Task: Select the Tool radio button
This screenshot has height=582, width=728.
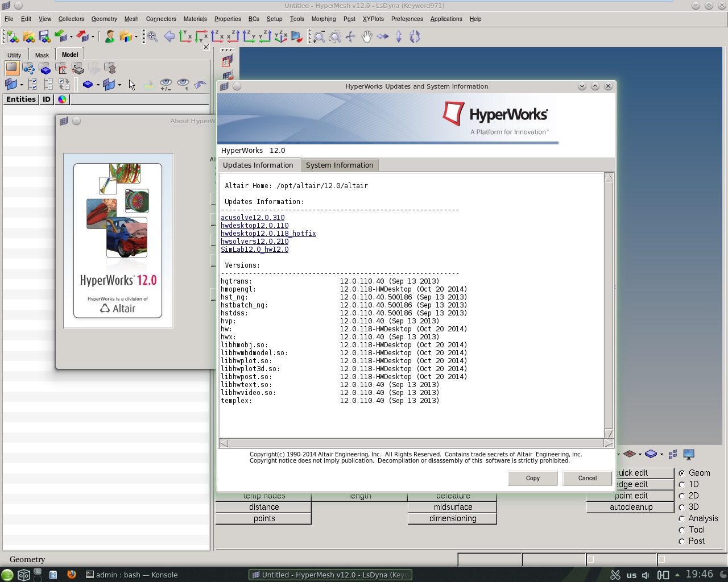Action: (x=682, y=530)
